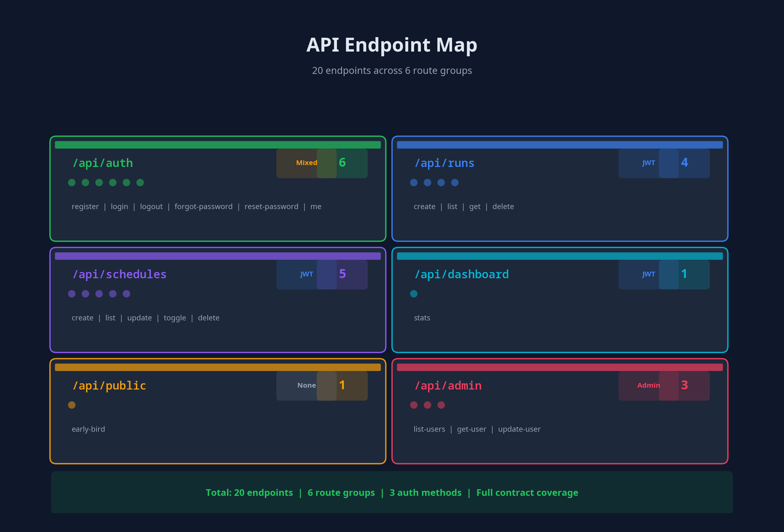Click the /api/dashboard route title
This screenshot has height=532, width=784.
click(x=462, y=274)
